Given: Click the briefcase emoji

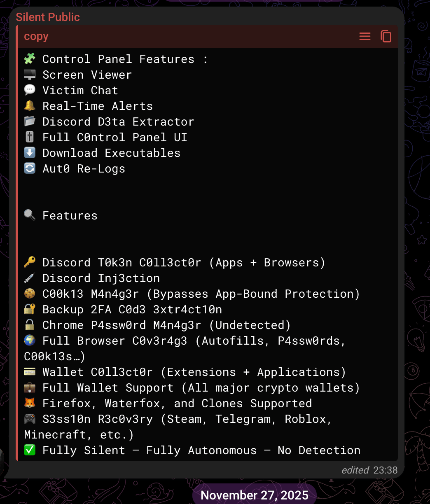Looking at the screenshot, I should point(30,387).
